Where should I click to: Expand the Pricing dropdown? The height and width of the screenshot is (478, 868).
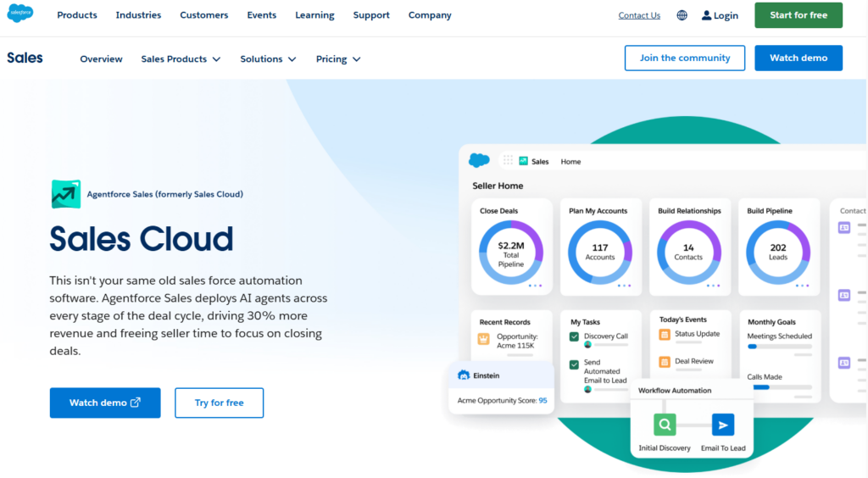coord(337,58)
